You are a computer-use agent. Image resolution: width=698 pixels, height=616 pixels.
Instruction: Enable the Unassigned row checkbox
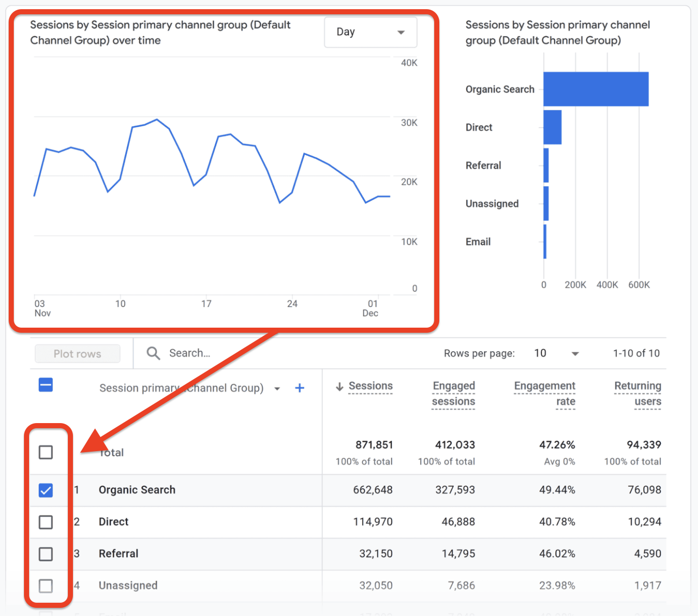point(46,586)
